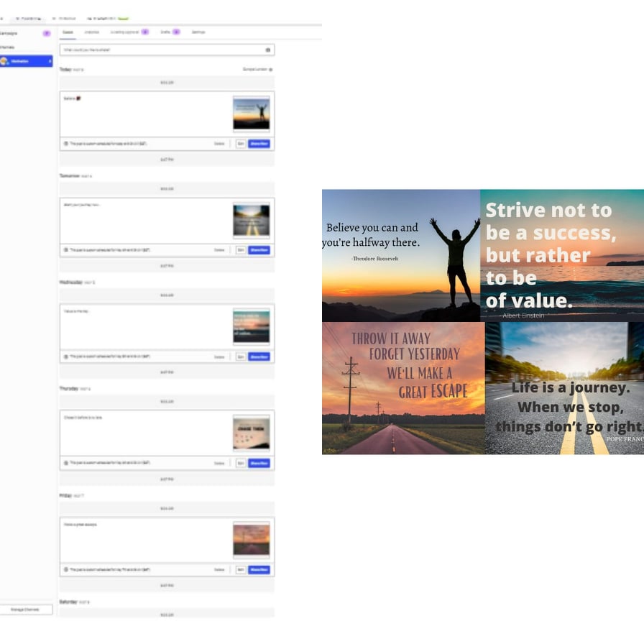
Task: Open the thumbnail in Thursday's post
Action: pos(252,433)
